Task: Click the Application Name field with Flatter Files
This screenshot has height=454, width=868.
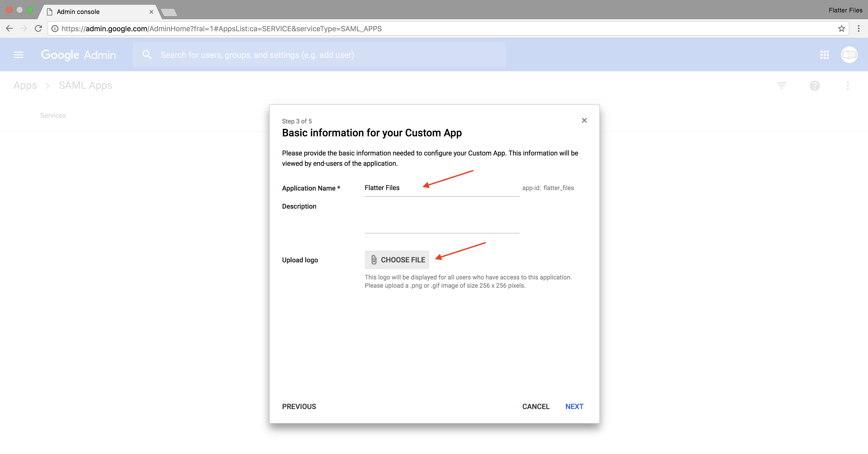Action: [x=442, y=188]
